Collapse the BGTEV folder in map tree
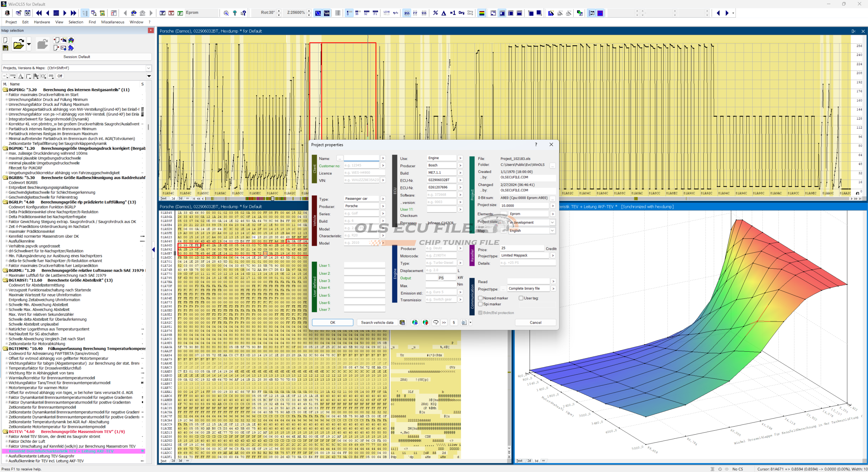868x472 pixels. click(x=5, y=432)
